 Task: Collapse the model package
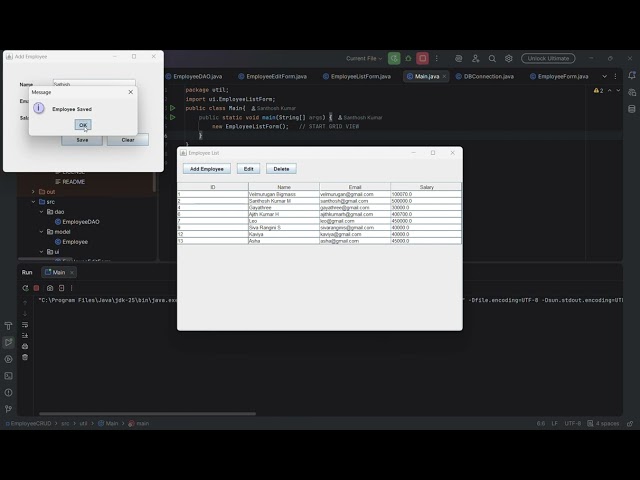(41, 232)
